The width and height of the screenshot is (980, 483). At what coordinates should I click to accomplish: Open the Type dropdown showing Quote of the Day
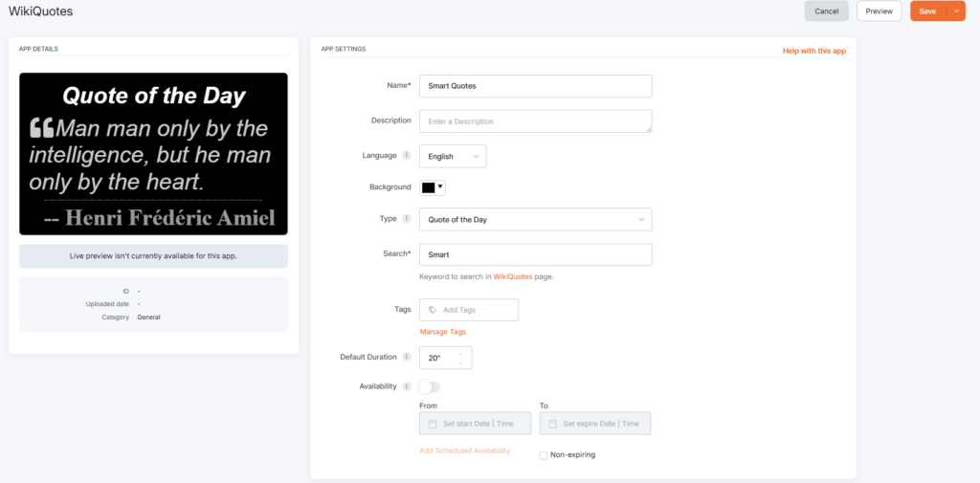536,219
